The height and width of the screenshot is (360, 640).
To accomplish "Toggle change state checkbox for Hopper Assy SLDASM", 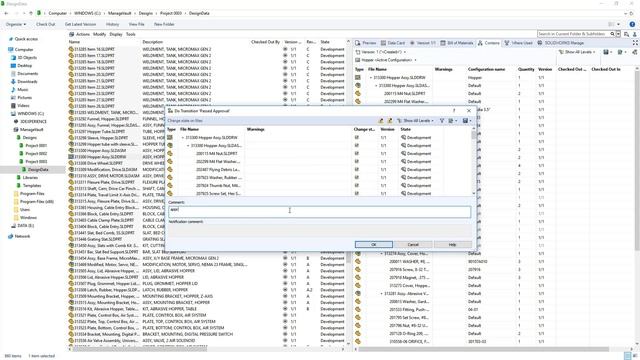I will [357, 145].
